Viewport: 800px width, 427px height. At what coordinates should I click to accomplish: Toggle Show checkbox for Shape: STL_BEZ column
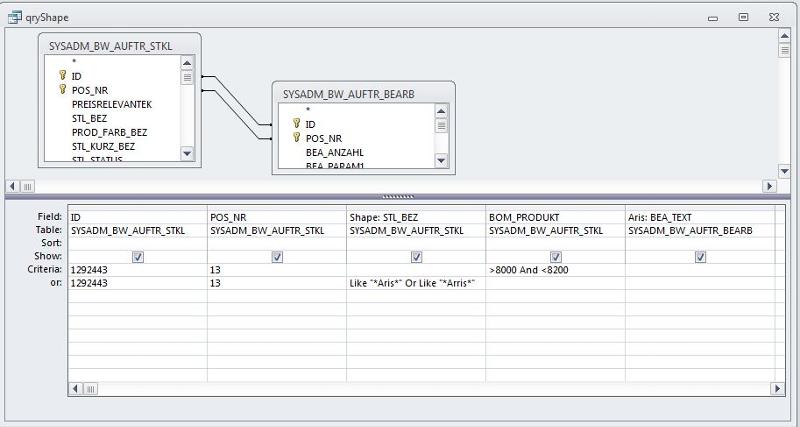[x=416, y=257]
